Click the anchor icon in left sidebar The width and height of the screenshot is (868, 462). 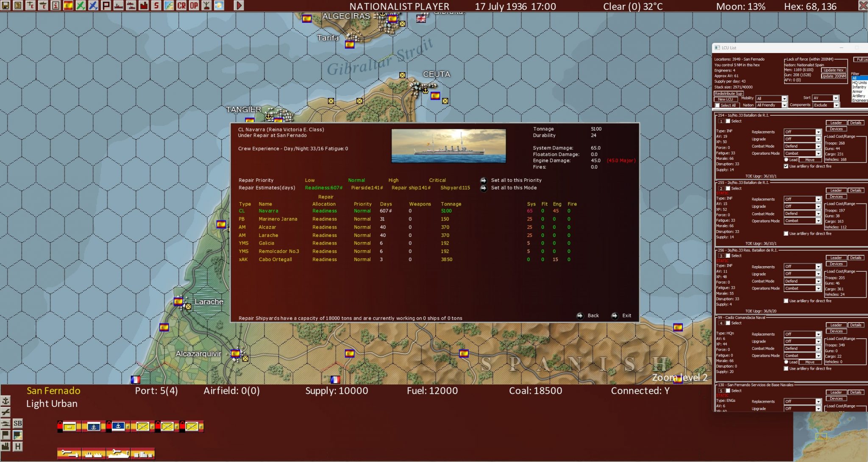coord(6,401)
